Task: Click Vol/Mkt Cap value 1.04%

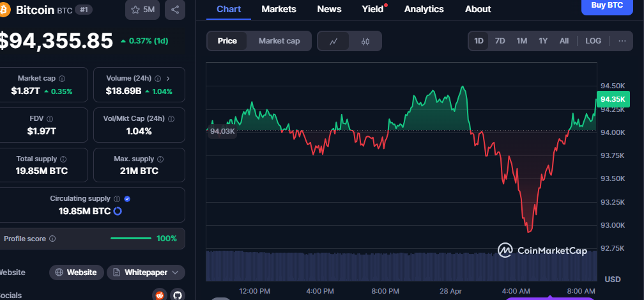Action: [139, 132]
